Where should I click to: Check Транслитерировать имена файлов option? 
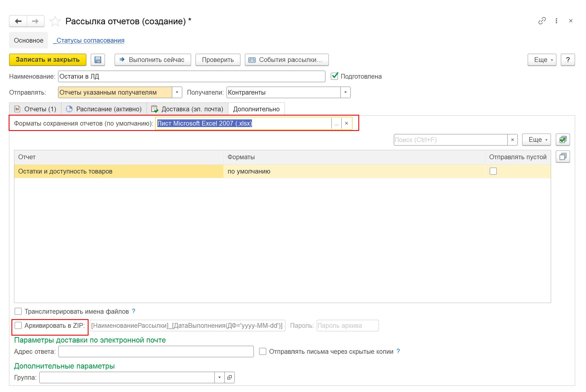pyautogui.click(x=18, y=311)
